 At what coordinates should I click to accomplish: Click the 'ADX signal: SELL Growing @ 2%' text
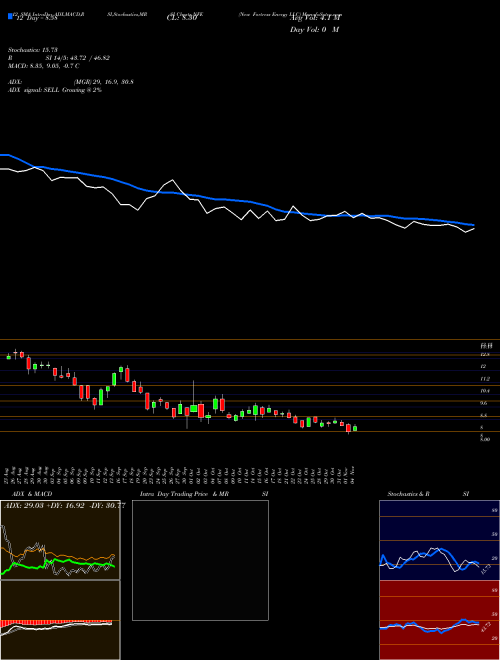pyautogui.click(x=55, y=90)
